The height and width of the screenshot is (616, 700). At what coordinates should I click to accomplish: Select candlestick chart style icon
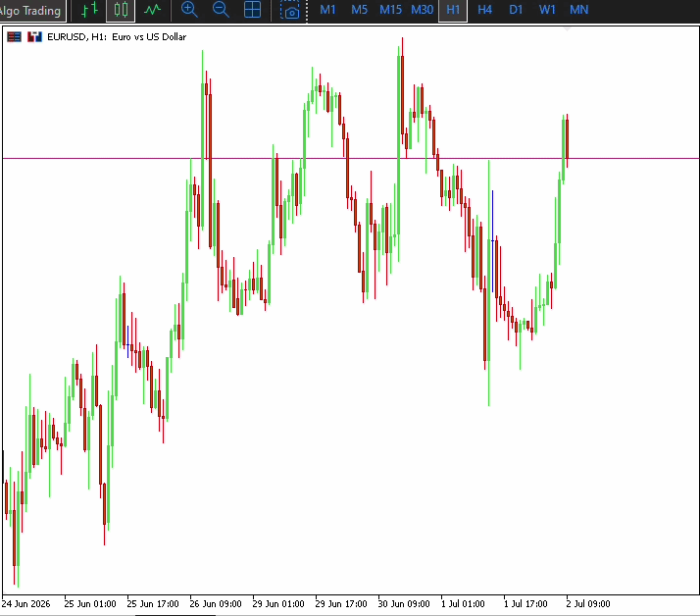121,10
